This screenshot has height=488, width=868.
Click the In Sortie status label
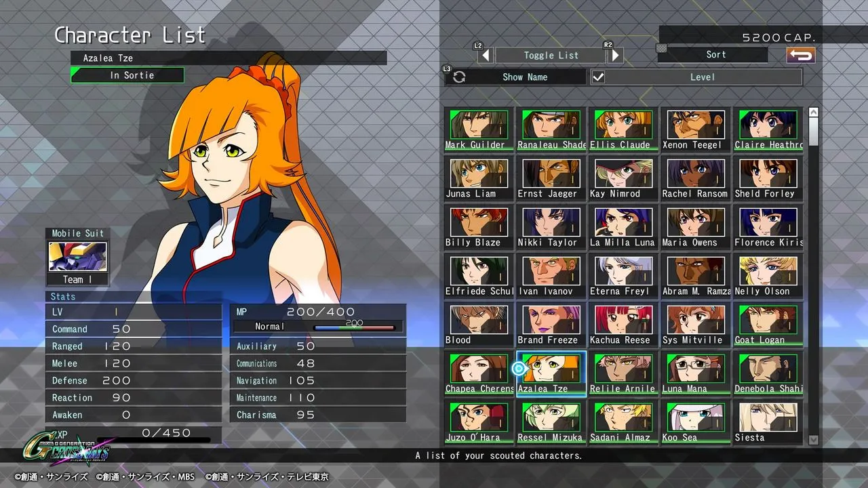[x=127, y=75]
